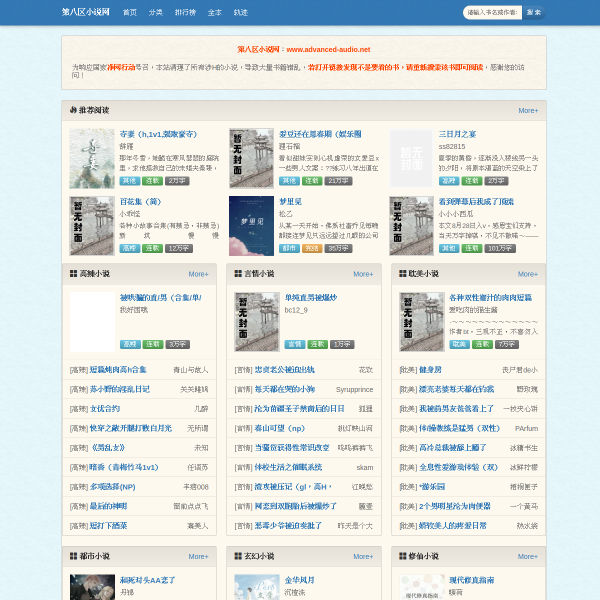Viewport: 600px width, 600px height.
Task: Open More+ in 修仙小说 section
Action: (x=528, y=556)
